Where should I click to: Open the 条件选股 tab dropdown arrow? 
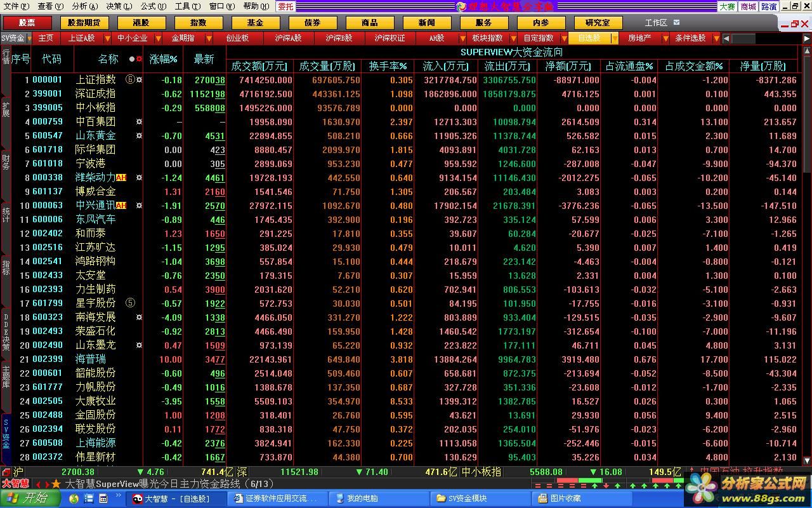(x=716, y=38)
